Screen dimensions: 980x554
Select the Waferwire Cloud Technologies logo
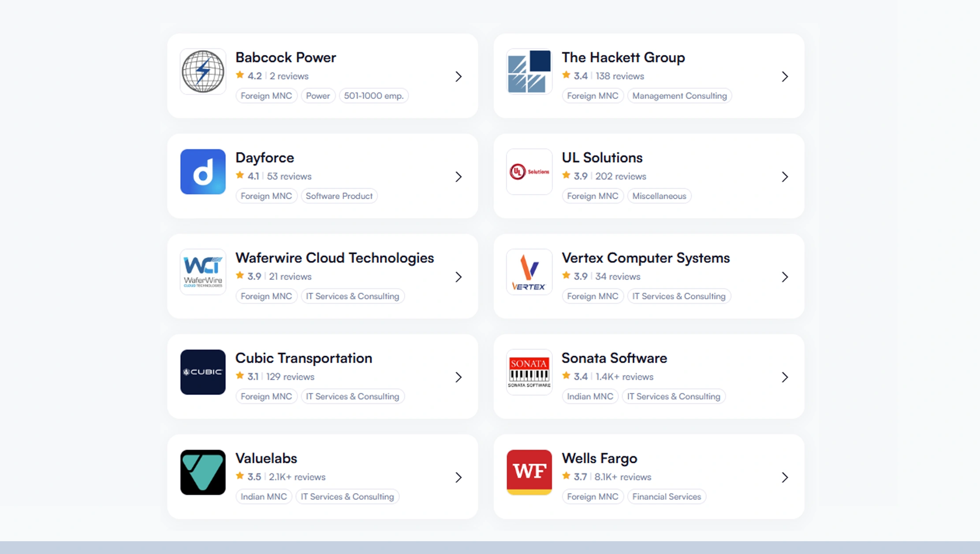click(203, 272)
